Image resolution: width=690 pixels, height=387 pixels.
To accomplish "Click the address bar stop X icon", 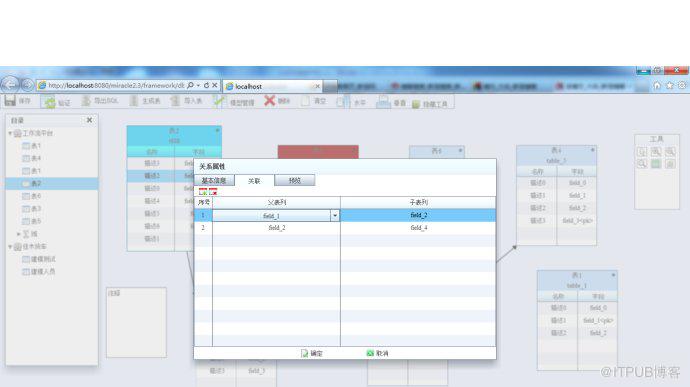I will pos(215,85).
